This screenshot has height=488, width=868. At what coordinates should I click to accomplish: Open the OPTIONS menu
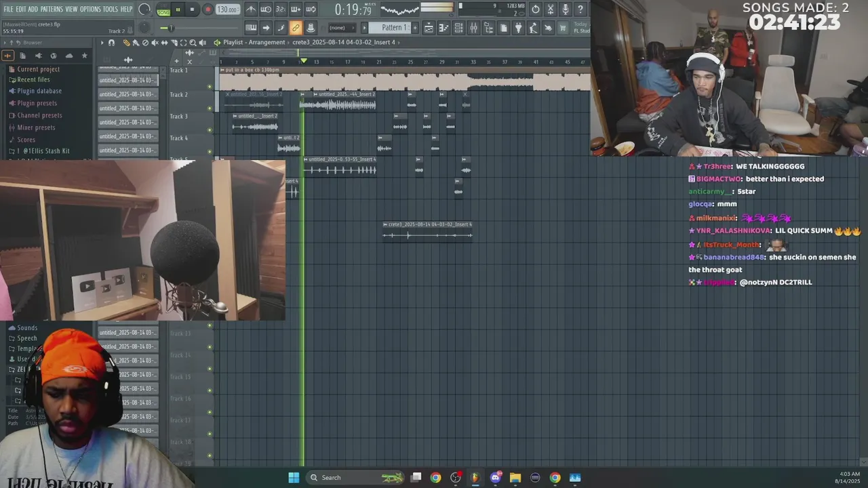[x=90, y=9]
